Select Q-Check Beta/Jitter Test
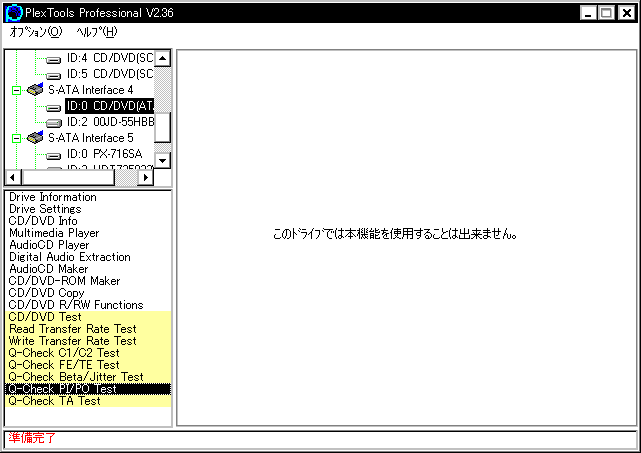The height and width of the screenshot is (453, 641). pyautogui.click(x=88, y=377)
